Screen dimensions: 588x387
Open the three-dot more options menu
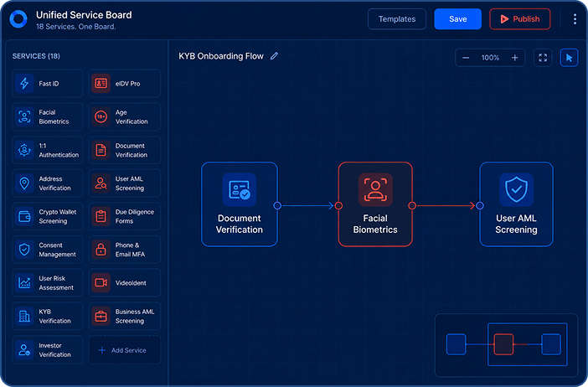coord(575,19)
